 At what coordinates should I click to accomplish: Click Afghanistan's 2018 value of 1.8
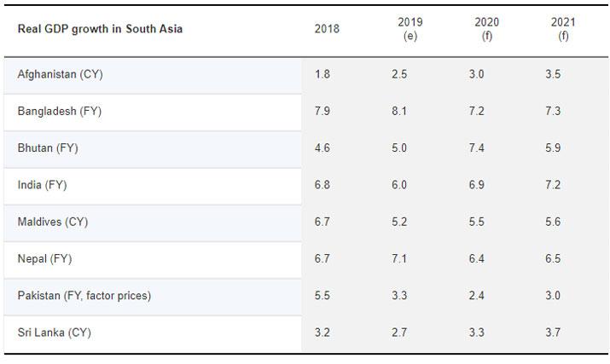[322, 75]
